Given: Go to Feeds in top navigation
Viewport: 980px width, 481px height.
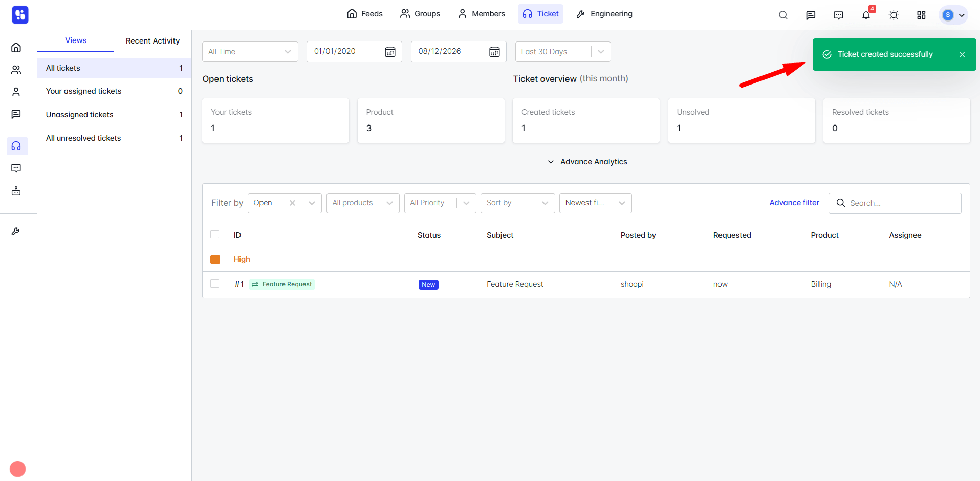Looking at the screenshot, I should (x=365, y=14).
